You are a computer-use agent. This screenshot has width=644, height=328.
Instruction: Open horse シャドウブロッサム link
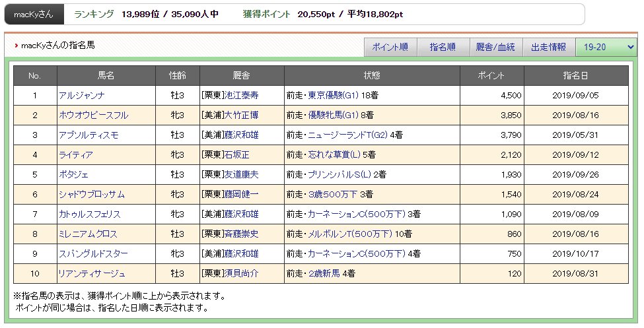tap(92, 194)
